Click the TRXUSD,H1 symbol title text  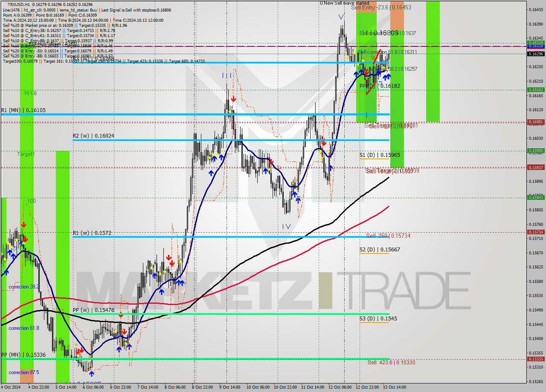(19, 4)
